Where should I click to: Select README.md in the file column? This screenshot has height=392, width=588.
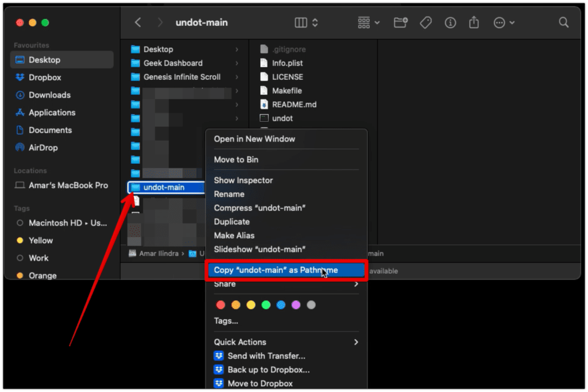coord(293,104)
